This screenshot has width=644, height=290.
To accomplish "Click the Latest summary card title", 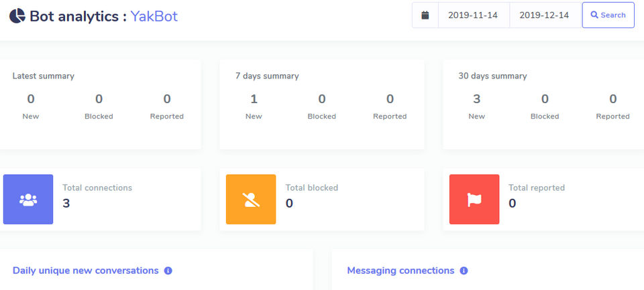I will point(43,76).
